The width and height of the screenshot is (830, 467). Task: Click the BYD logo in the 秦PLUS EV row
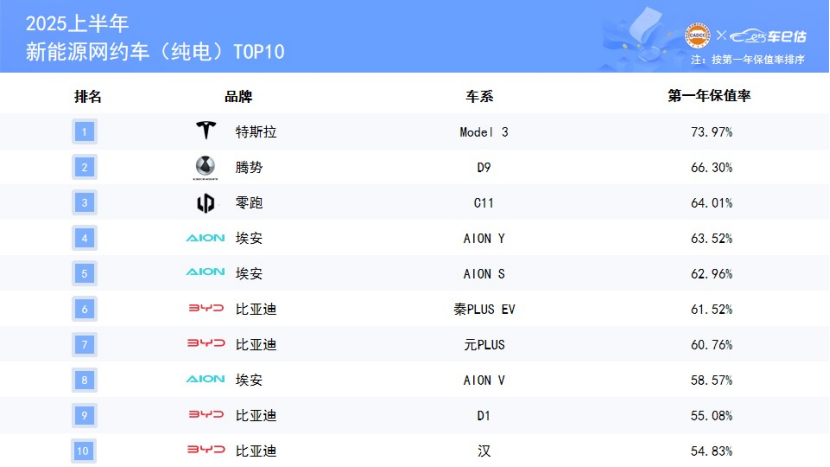[206, 309]
